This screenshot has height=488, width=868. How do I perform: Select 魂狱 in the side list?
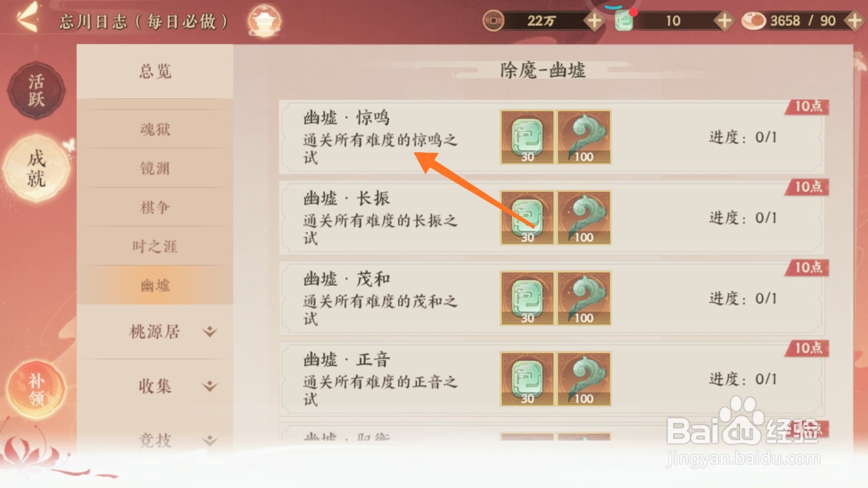pos(155,129)
